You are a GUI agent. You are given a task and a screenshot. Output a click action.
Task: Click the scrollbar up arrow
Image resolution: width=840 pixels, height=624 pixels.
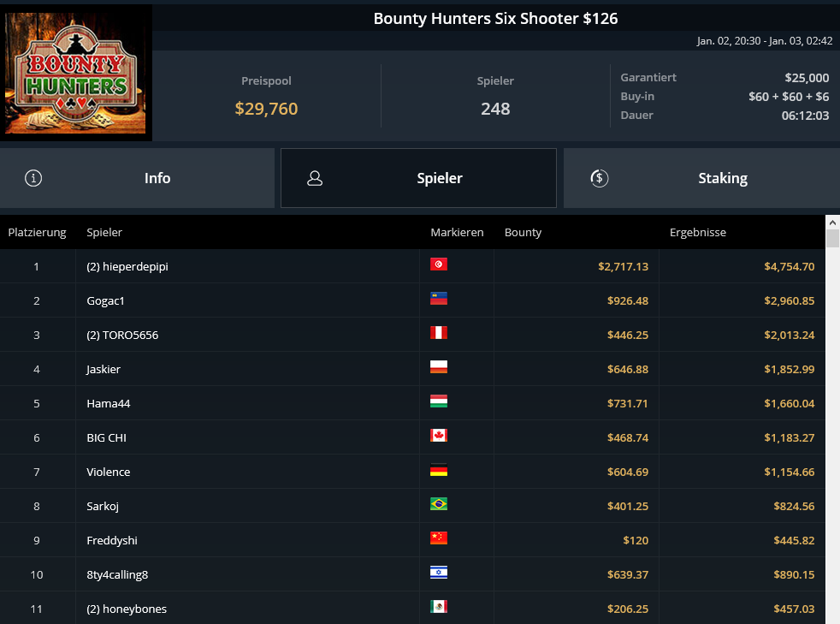pos(832,222)
